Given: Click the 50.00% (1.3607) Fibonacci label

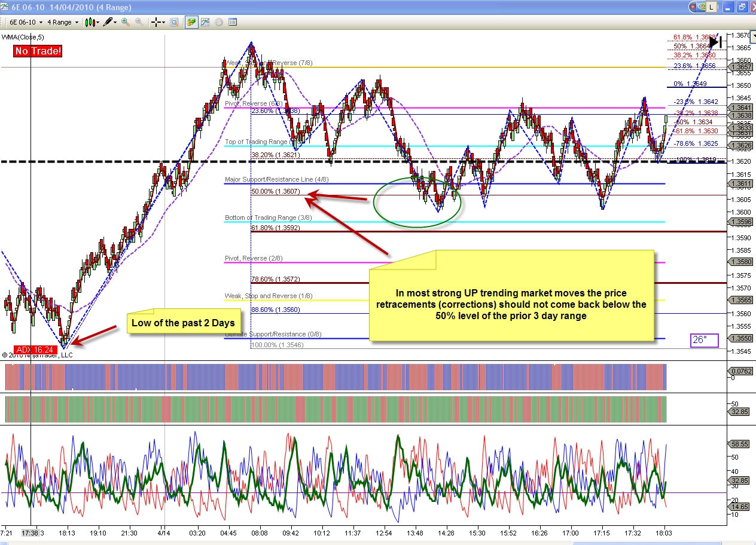Looking at the screenshot, I should pos(276,191).
